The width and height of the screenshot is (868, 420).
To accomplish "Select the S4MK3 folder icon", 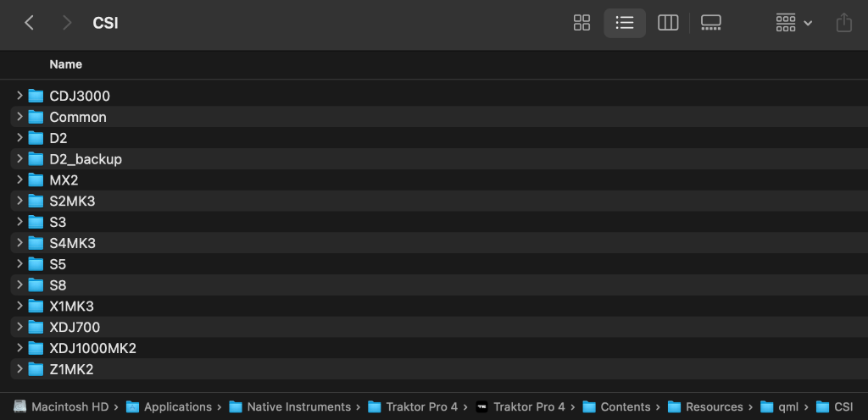I will 36,243.
